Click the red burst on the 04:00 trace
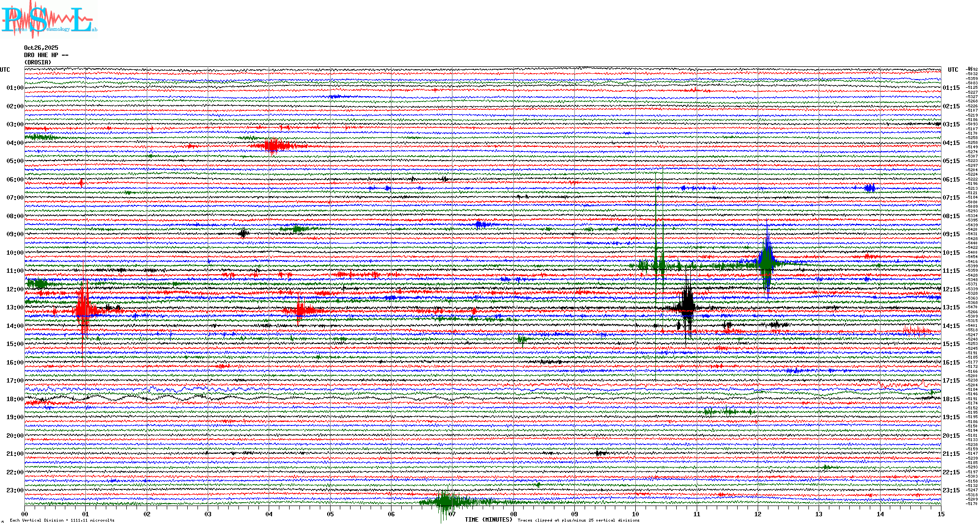Screen dimensions: 980x527 click(274, 145)
